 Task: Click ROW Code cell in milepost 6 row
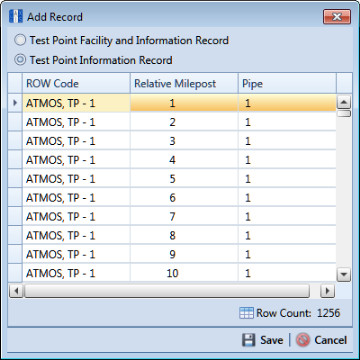coord(76,198)
